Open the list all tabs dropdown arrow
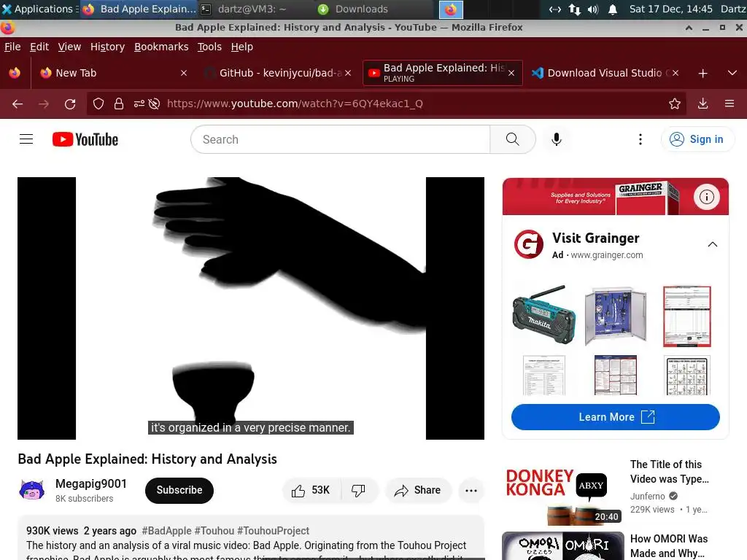 coord(732,74)
